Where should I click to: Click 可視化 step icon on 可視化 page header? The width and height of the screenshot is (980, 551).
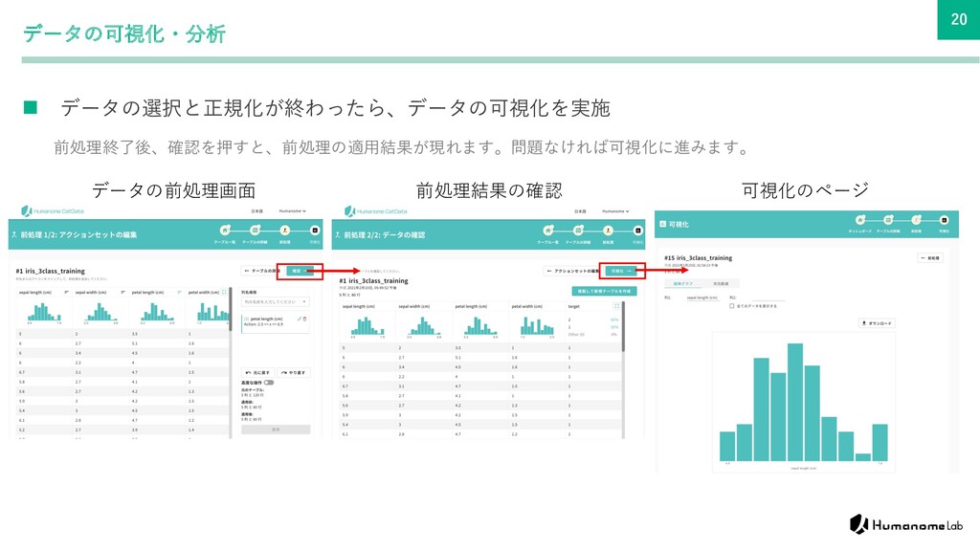[944, 220]
